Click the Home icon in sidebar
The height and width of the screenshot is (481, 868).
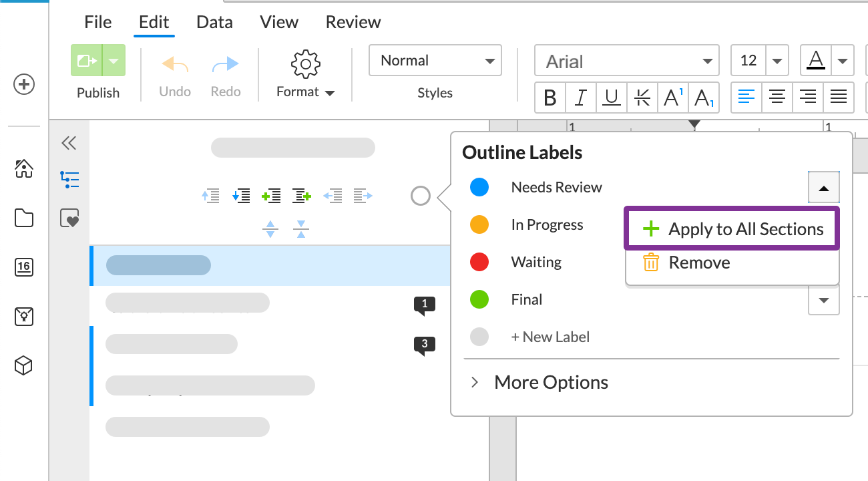click(24, 169)
